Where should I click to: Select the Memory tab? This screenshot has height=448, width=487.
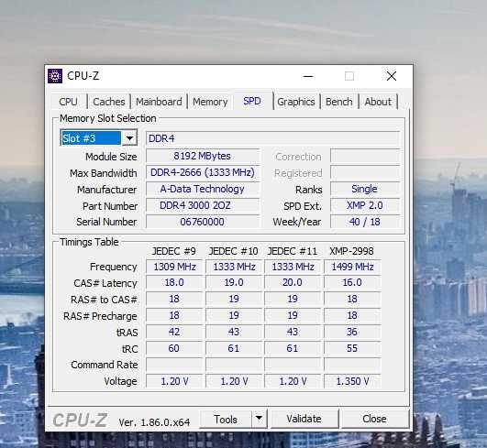pos(210,102)
